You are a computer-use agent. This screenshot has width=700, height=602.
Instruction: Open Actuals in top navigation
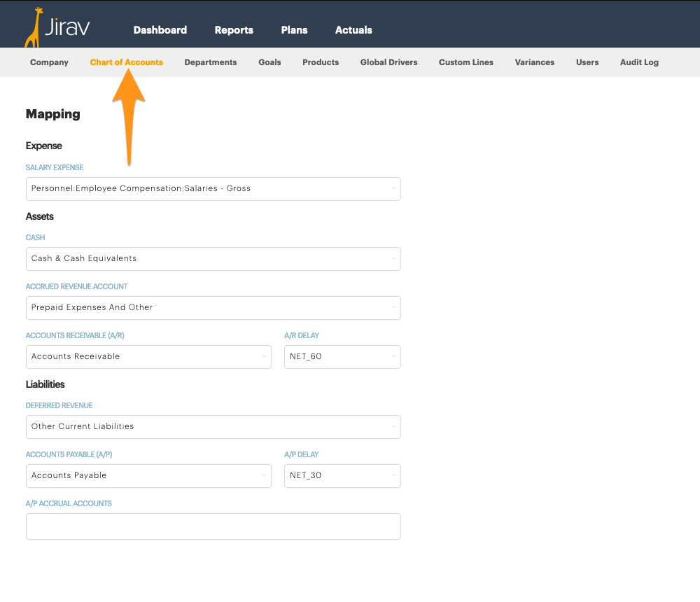coord(353,30)
